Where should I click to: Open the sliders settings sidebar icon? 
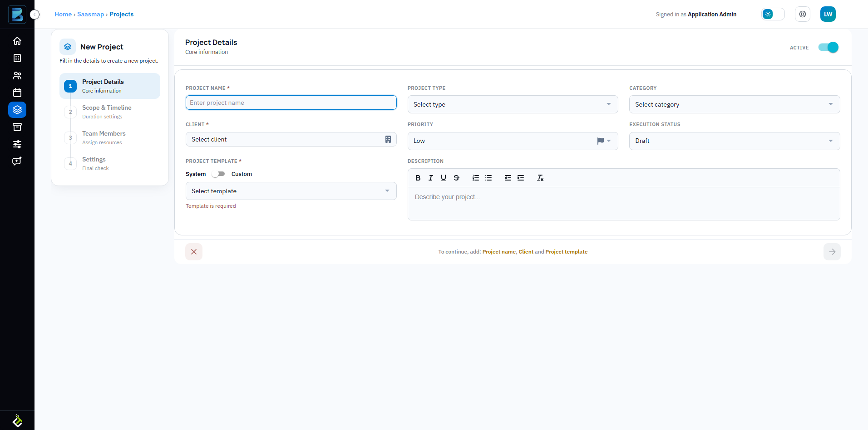click(17, 144)
